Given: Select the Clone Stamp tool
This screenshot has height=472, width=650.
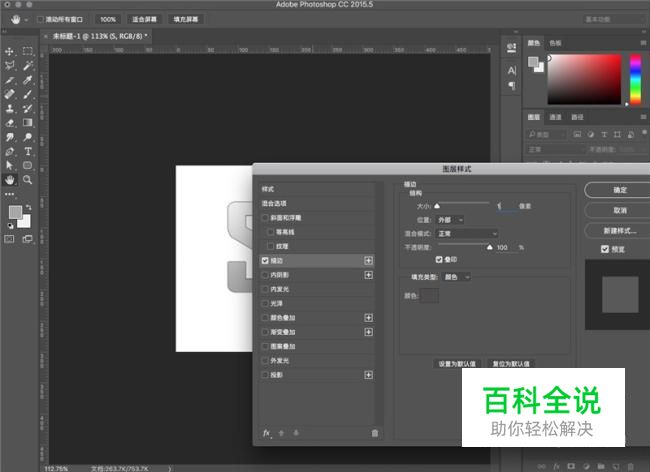Looking at the screenshot, I should (x=9, y=109).
